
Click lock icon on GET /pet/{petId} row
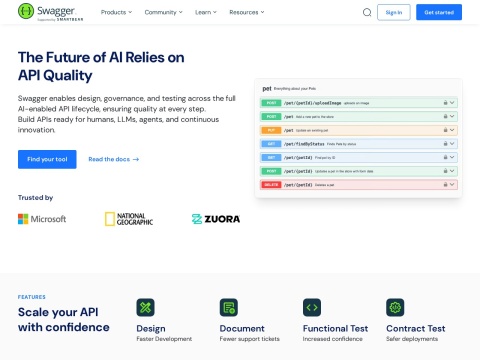[x=445, y=157]
